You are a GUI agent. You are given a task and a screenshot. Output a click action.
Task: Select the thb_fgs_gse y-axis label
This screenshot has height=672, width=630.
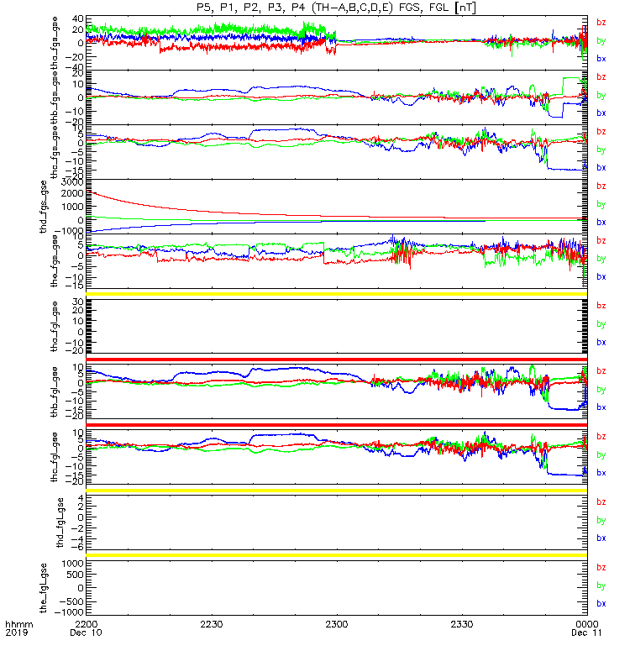(55, 97)
